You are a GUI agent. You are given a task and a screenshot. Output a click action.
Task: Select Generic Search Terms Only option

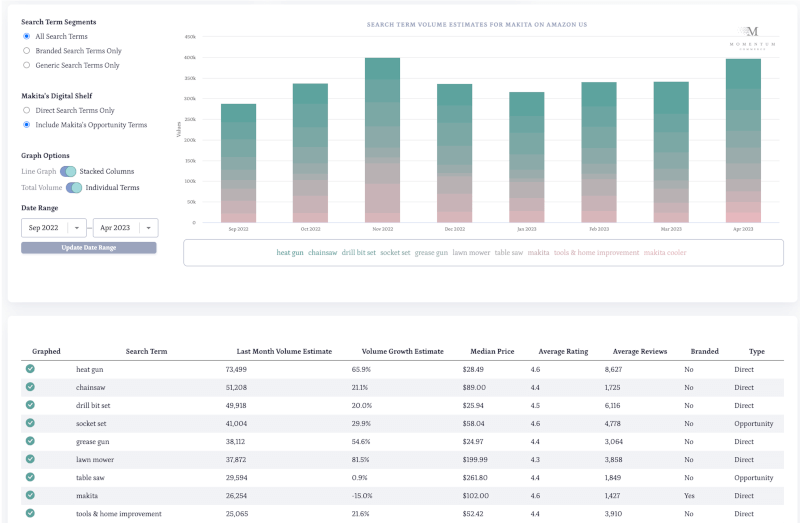[26, 66]
